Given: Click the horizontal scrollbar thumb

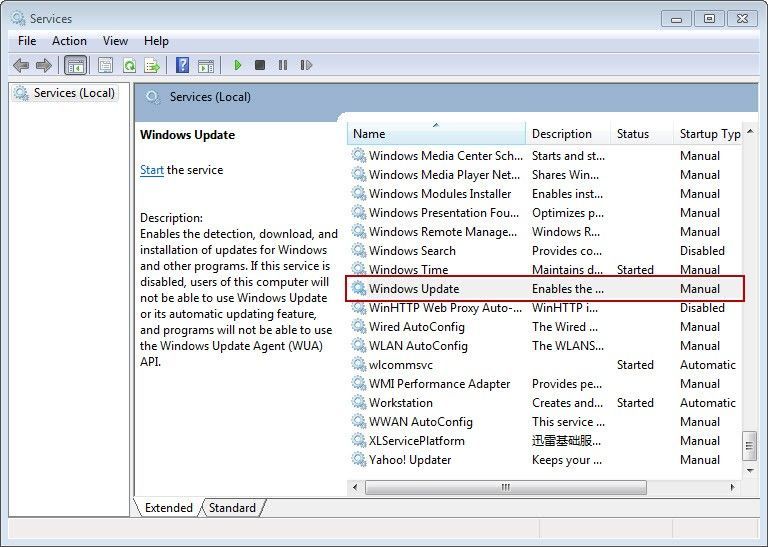Looking at the screenshot, I should tap(505, 487).
